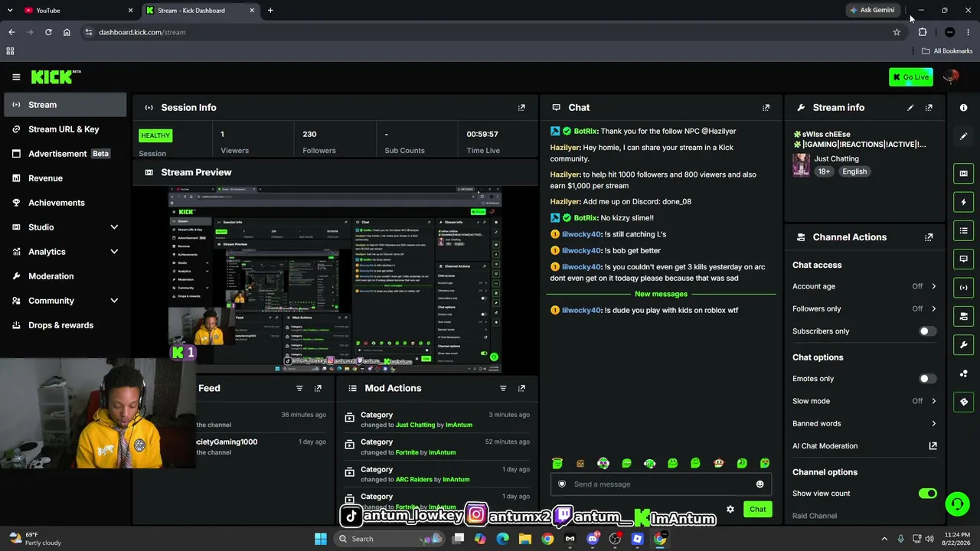Image resolution: width=980 pixels, height=551 pixels.
Task: Open the Kick hamburger menu
Action: coord(16,77)
